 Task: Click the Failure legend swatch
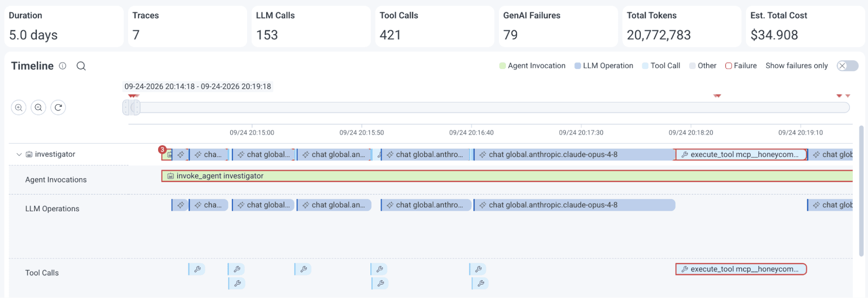tap(729, 66)
